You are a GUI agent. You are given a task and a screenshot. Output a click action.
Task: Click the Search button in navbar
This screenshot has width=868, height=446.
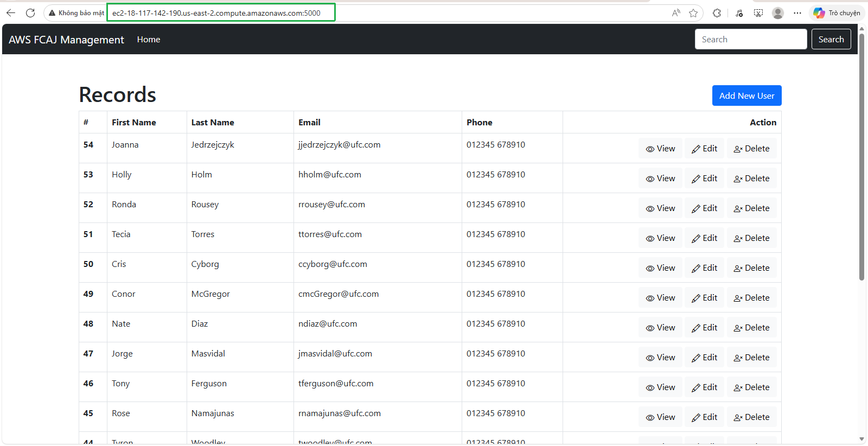(831, 39)
